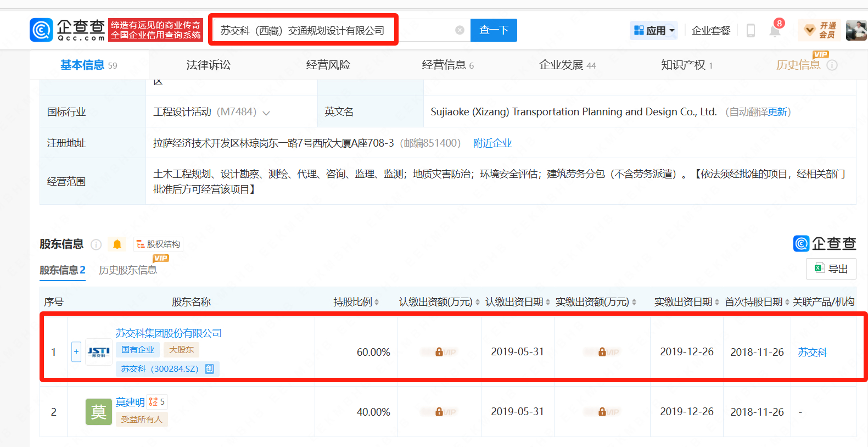Click the 莫 avatar of 莫建明
The image size is (868, 447).
click(99, 412)
